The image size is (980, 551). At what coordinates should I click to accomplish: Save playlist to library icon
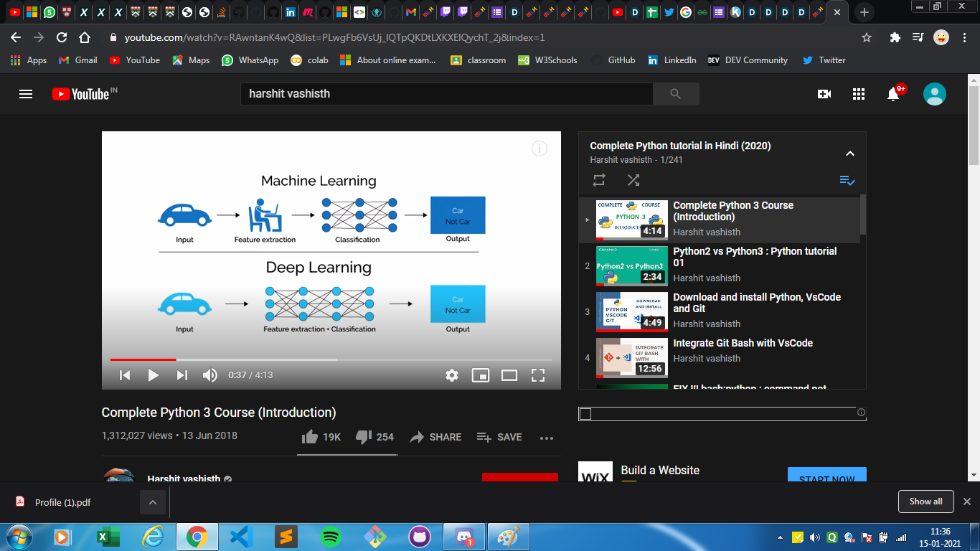[847, 181]
